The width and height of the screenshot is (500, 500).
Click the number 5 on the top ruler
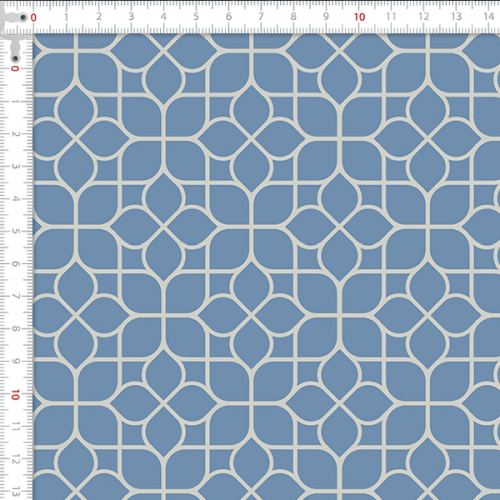(196, 16)
